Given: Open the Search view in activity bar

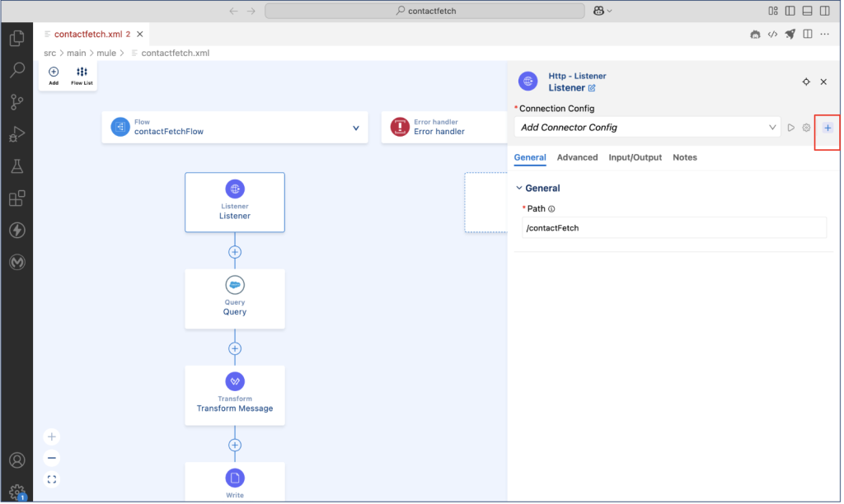Looking at the screenshot, I should (x=17, y=70).
